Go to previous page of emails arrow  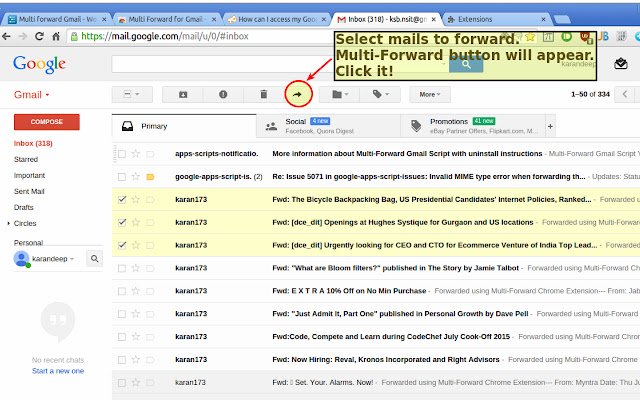[625, 94]
